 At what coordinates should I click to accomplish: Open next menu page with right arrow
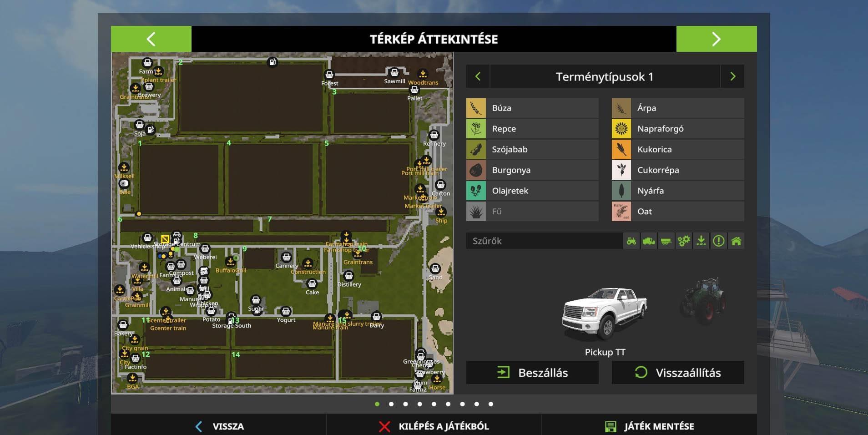coord(716,39)
